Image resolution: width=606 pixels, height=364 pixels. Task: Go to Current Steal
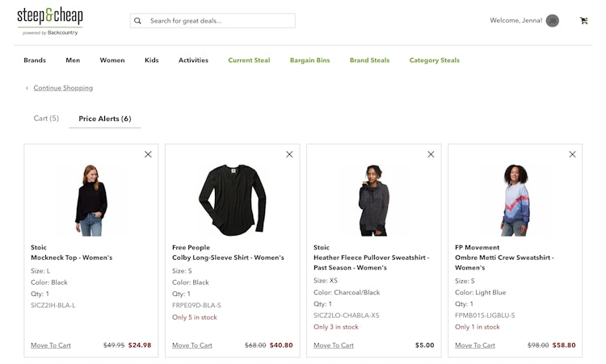[249, 61]
